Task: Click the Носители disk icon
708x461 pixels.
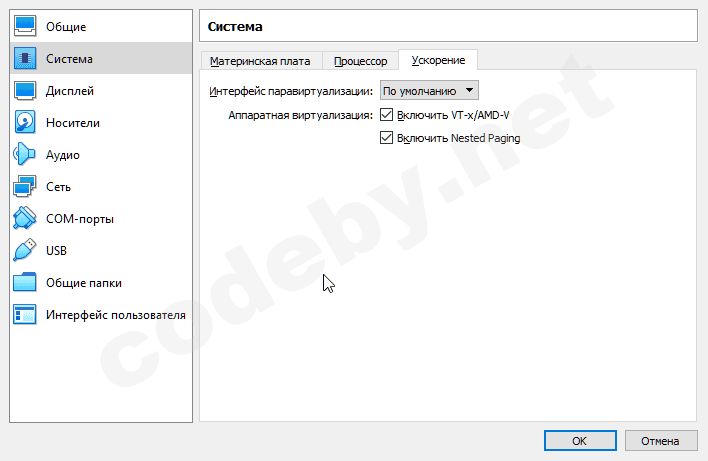Action: (x=25, y=122)
